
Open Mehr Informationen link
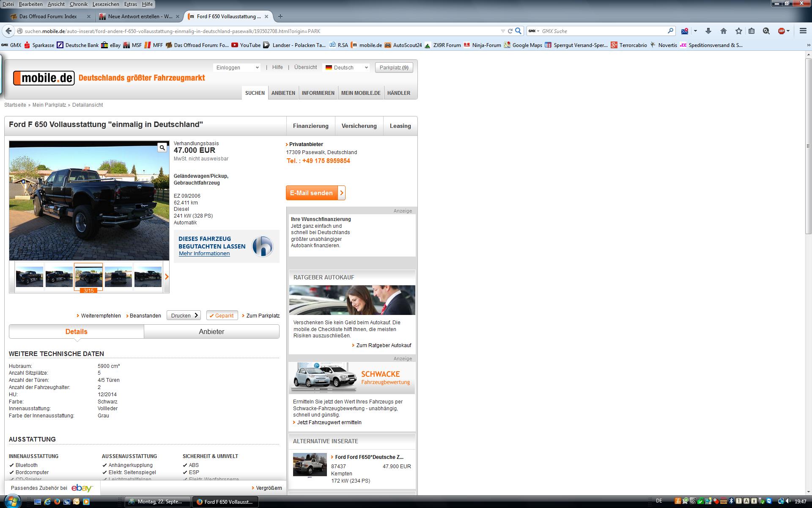click(204, 254)
